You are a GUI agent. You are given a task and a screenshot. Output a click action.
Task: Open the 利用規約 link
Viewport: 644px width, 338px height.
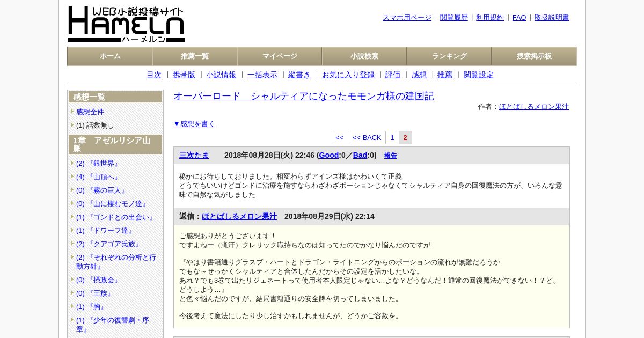point(490,18)
